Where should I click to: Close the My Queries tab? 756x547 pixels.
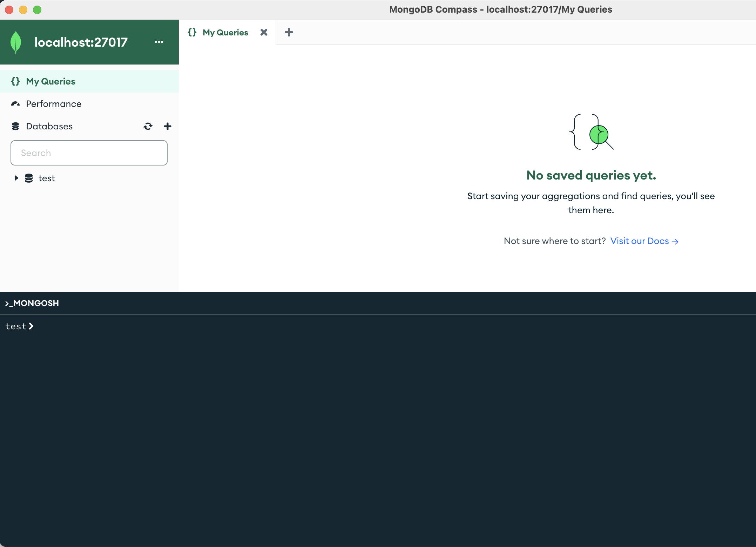pyautogui.click(x=264, y=32)
